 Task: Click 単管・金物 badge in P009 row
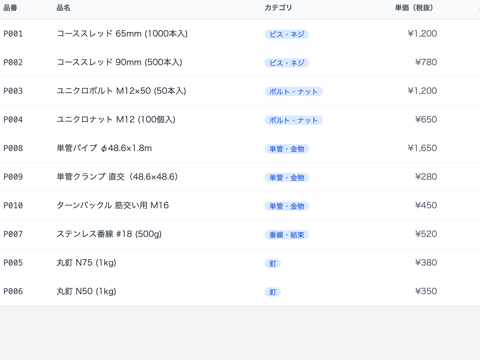(287, 178)
